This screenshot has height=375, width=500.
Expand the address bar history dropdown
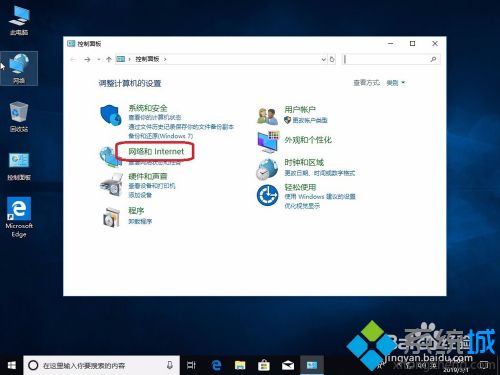point(323,59)
